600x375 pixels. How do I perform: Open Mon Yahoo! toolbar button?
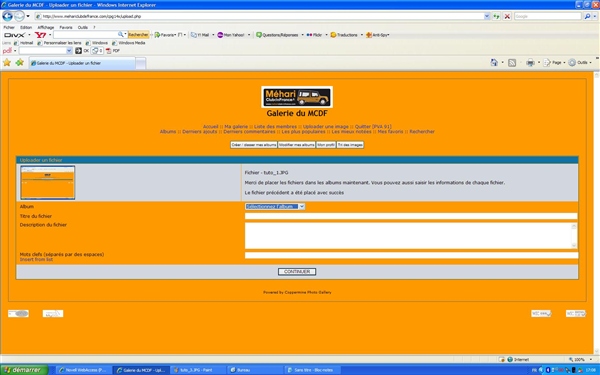[x=231, y=35]
